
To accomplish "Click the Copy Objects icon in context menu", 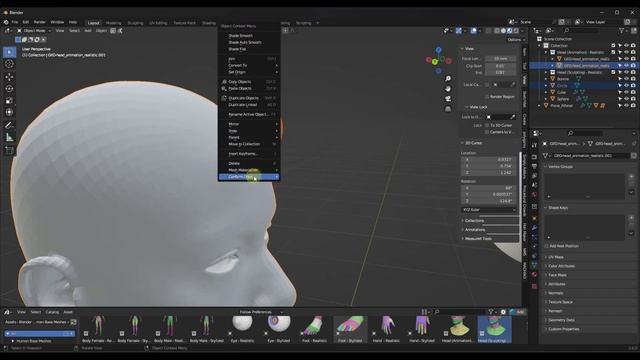I will click(x=224, y=82).
